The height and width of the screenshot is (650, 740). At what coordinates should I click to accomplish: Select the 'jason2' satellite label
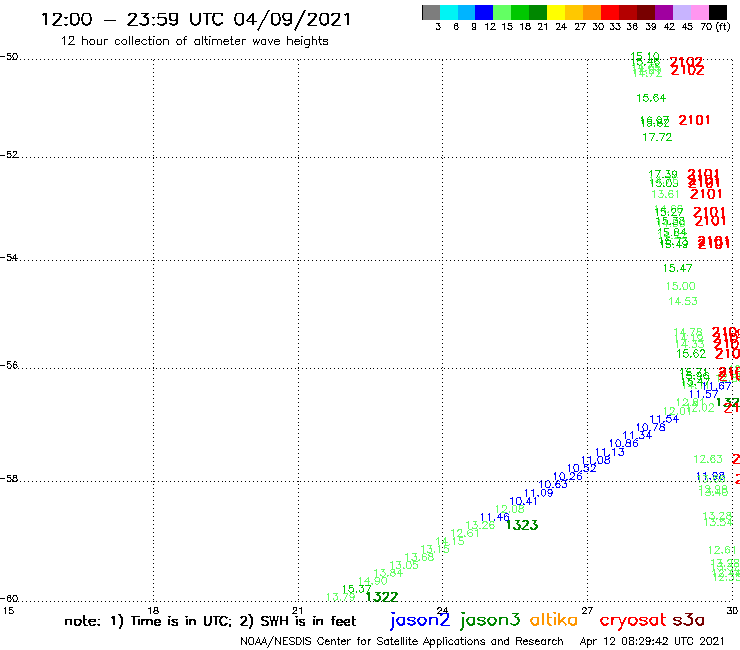click(420, 620)
